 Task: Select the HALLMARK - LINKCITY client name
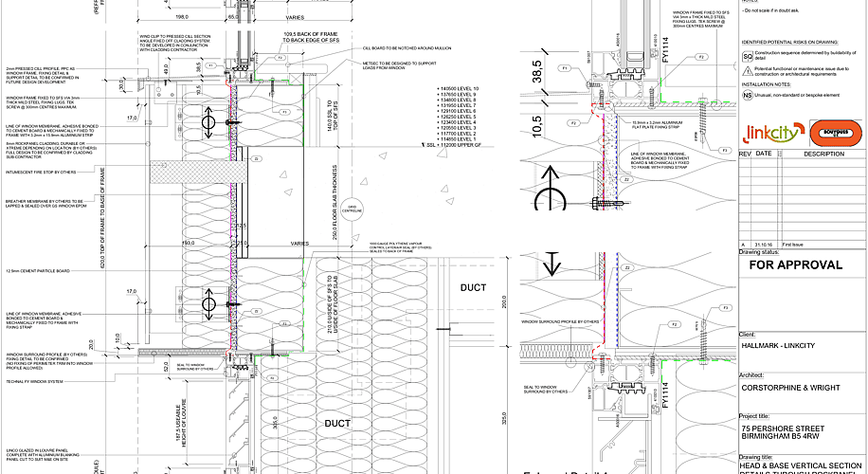(778, 345)
